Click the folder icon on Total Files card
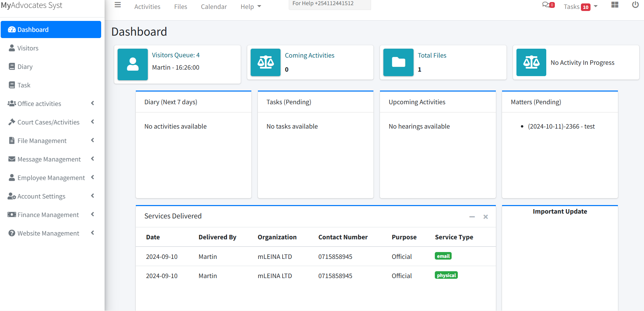 click(x=398, y=62)
